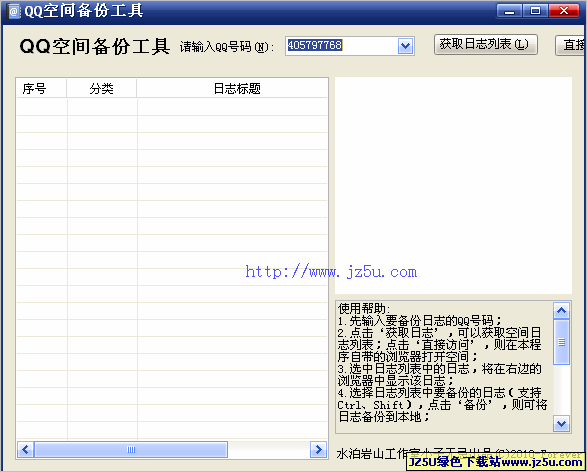This screenshot has height=472, width=587.
Task: Maximize the QQ空间备份工具 window
Action: coord(535,10)
